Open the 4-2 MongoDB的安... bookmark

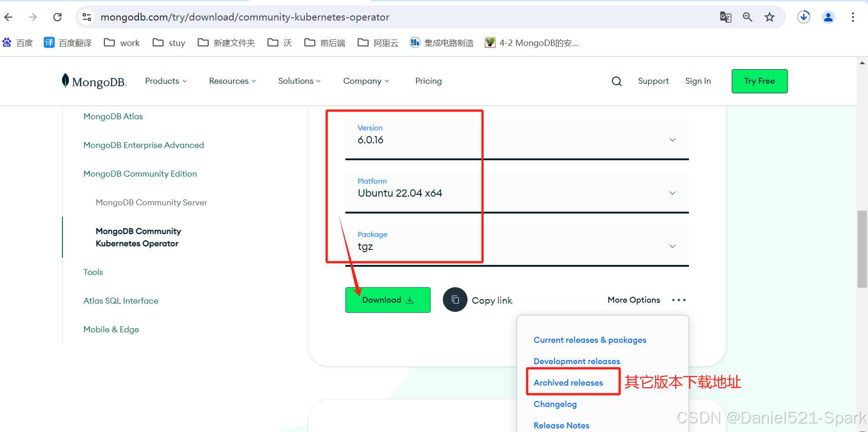click(x=531, y=43)
